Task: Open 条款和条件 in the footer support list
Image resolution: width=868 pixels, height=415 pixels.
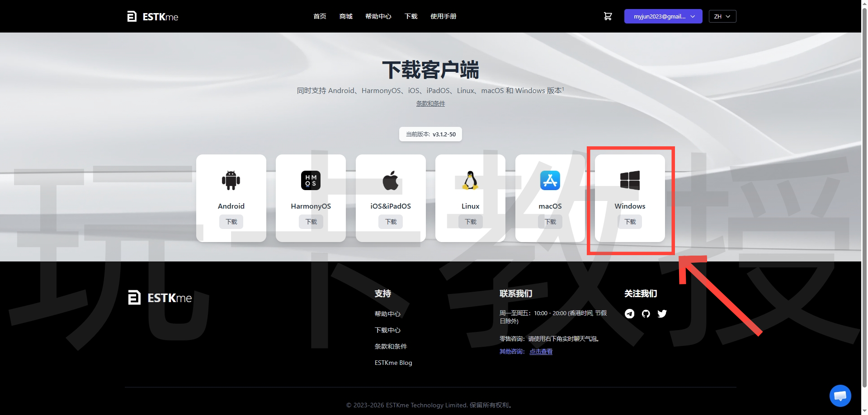Action: [x=391, y=346]
